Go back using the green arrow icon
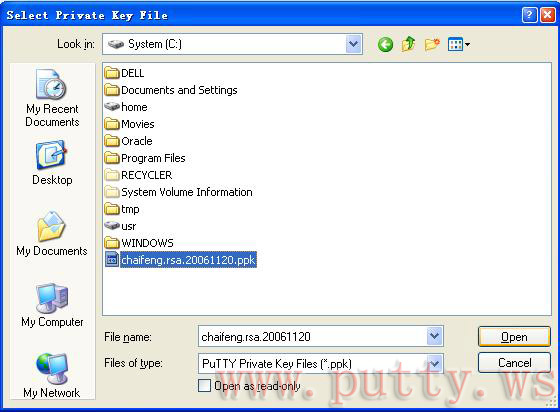The image size is (560, 412). [x=385, y=45]
